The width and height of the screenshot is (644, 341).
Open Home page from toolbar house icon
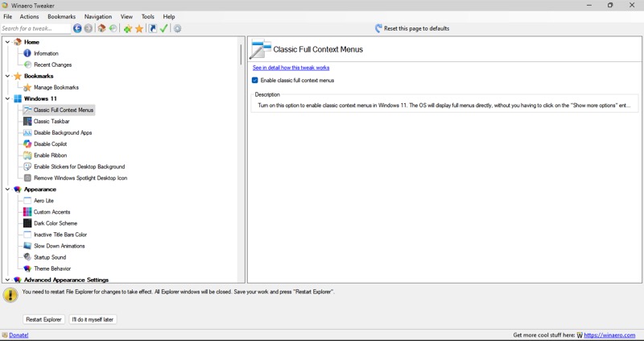click(x=102, y=28)
